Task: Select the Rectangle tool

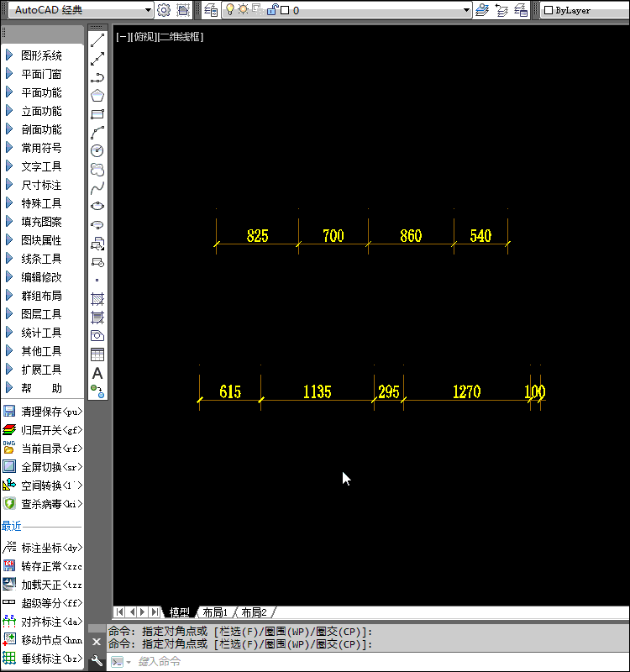Action: click(97, 114)
